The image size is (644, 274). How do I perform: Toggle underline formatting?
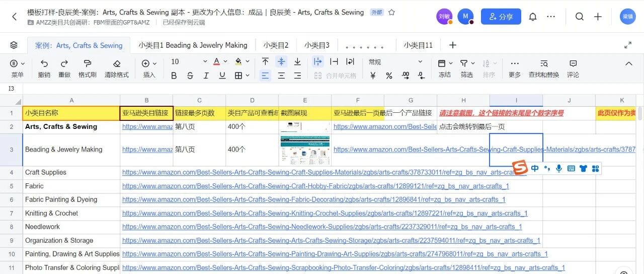point(222,76)
